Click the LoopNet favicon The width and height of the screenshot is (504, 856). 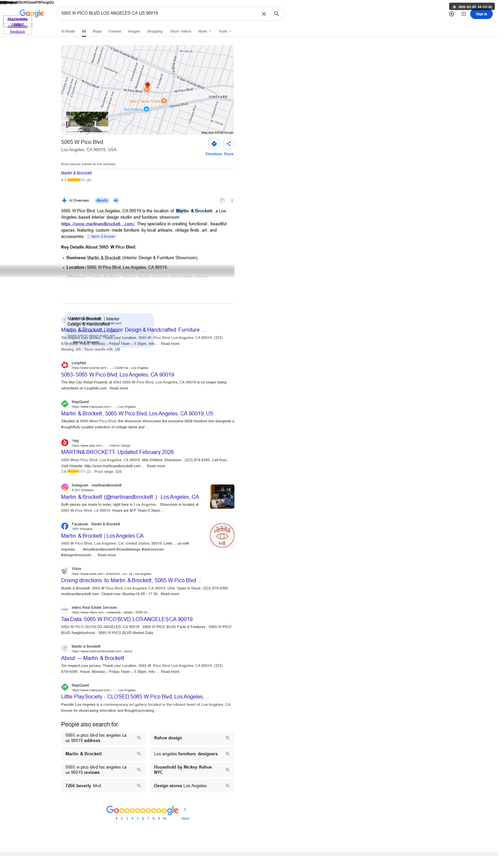(x=65, y=369)
